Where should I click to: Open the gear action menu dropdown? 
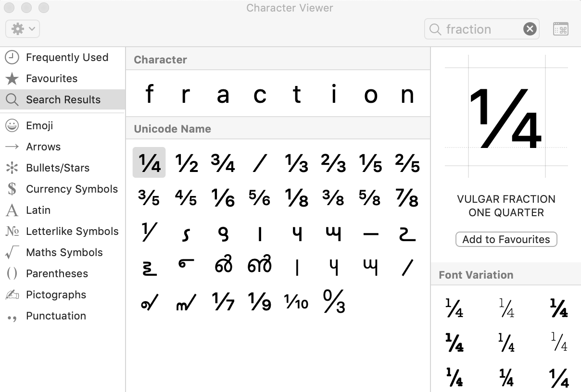click(x=22, y=29)
